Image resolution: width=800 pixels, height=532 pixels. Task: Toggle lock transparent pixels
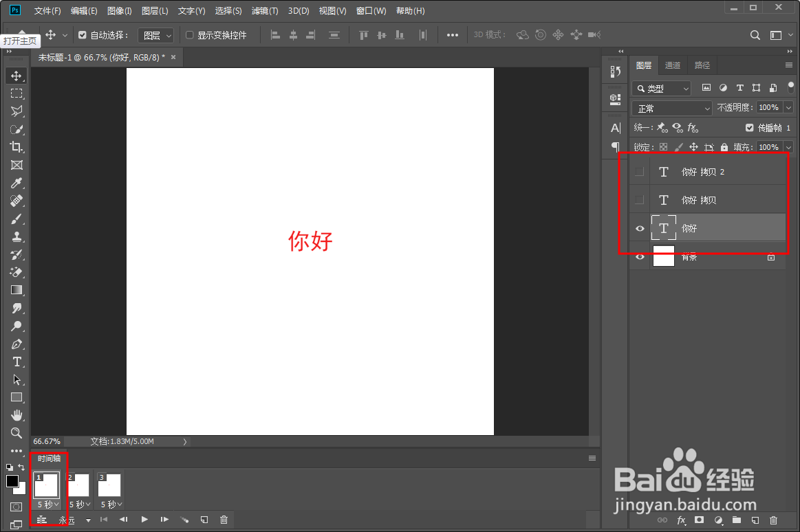pyautogui.click(x=663, y=147)
